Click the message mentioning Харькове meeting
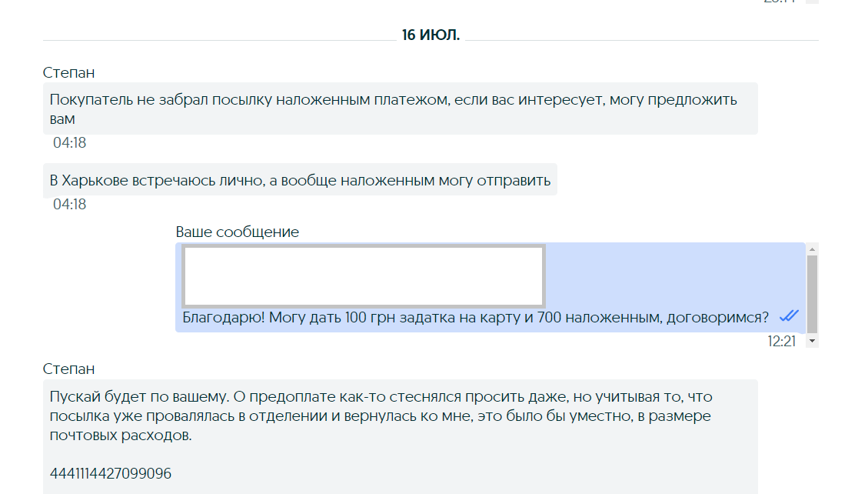The width and height of the screenshot is (868, 494). 300,181
